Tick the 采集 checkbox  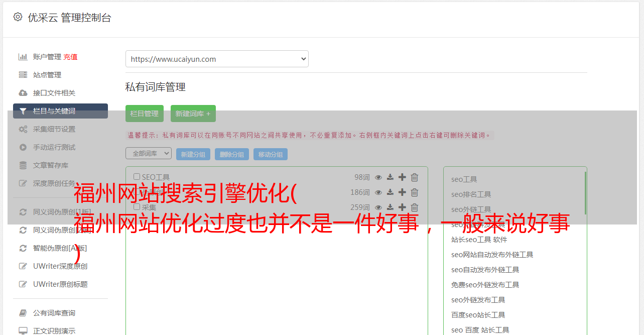click(137, 207)
